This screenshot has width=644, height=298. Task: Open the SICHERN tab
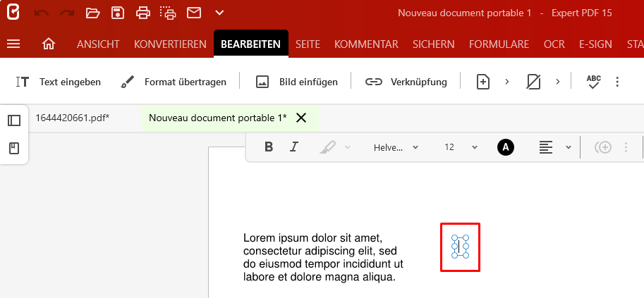tap(434, 44)
